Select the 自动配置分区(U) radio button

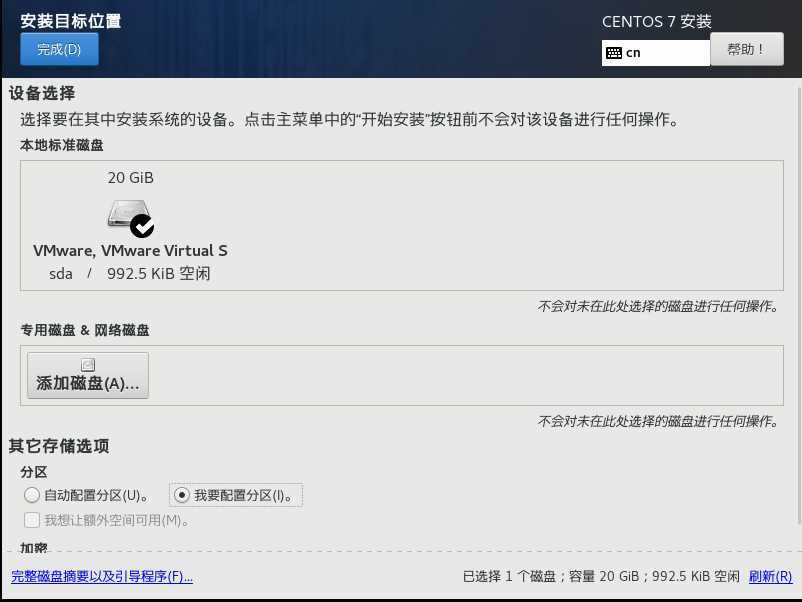[32, 495]
